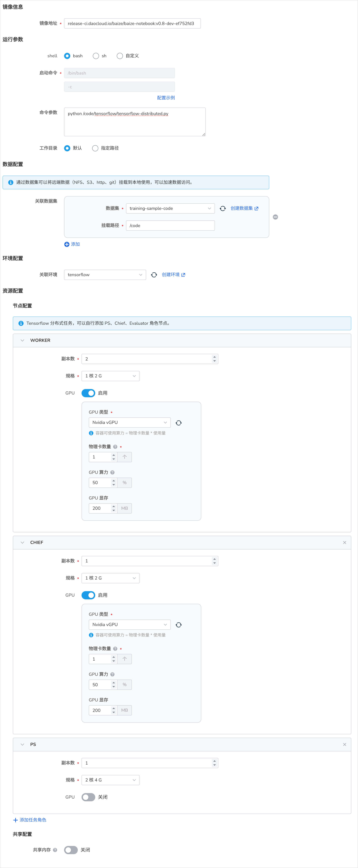Open 创建环境 link
This screenshot has width=358, height=868.
(170, 275)
